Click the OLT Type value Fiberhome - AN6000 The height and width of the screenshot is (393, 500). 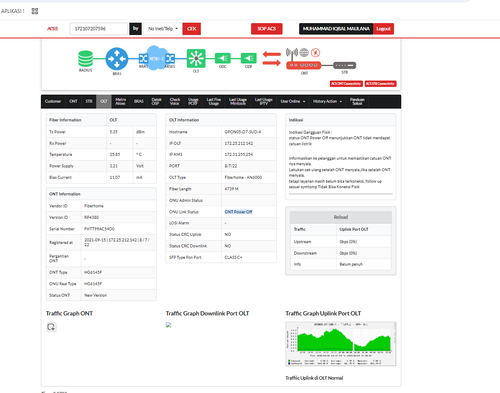pos(243,178)
